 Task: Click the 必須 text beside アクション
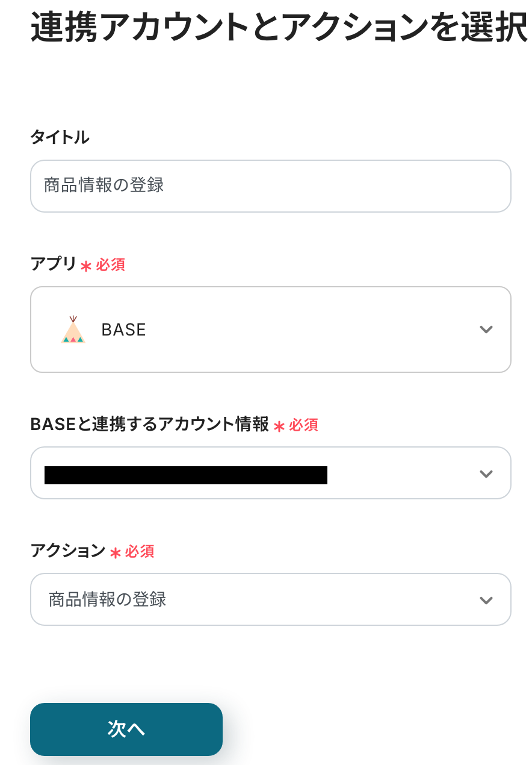point(140,551)
